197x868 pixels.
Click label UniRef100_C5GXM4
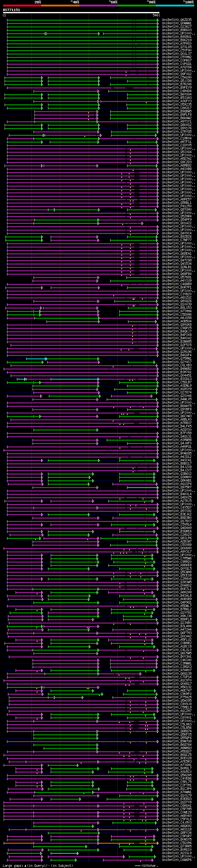177,843
